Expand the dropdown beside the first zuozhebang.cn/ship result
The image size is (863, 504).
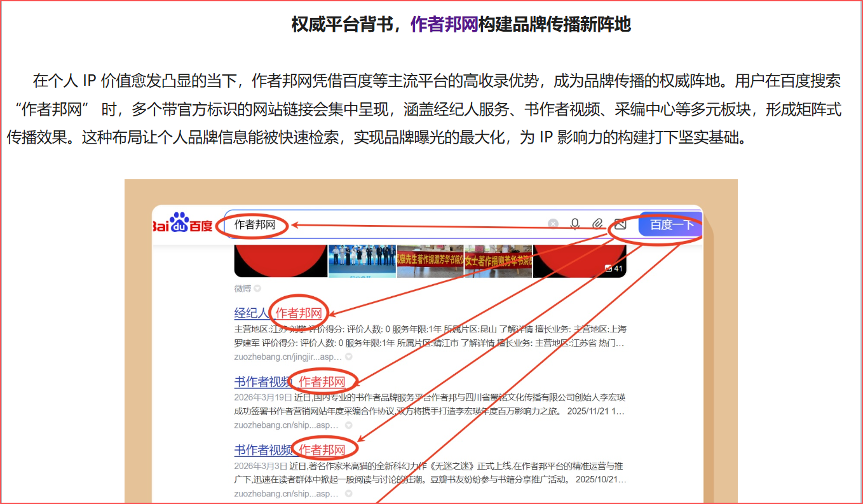pos(348,425)
